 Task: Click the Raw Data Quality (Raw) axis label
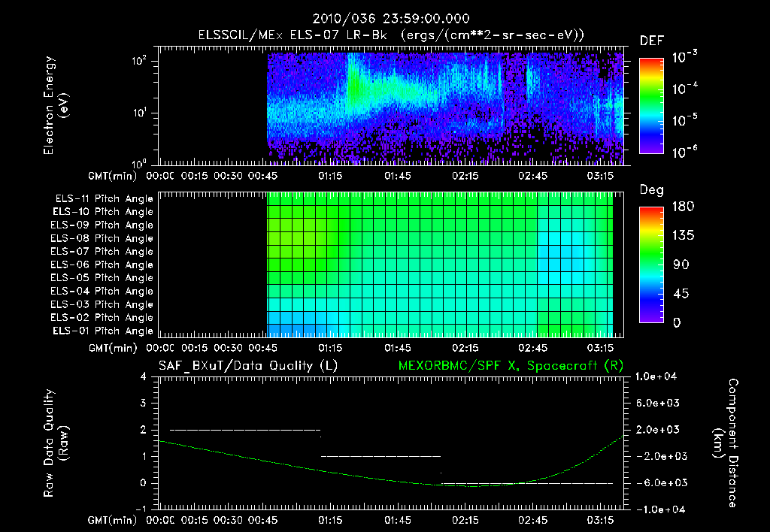pyautogui.click(x=56, y=443)
